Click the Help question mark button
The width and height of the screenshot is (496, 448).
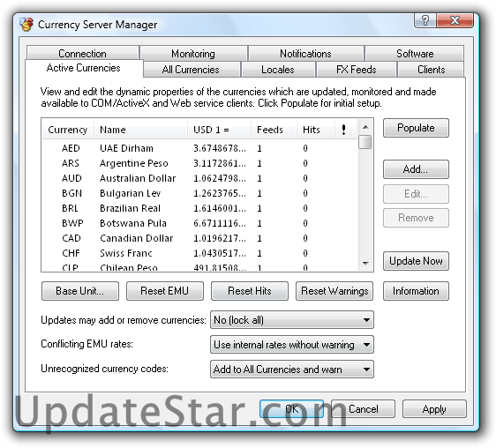[425, 20]
